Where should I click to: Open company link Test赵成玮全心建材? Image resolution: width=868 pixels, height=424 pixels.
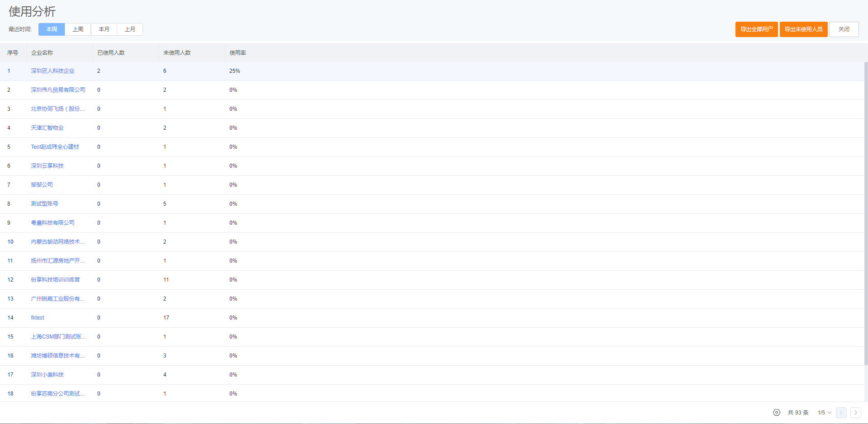pyautogui.click(x=55, y=147)
